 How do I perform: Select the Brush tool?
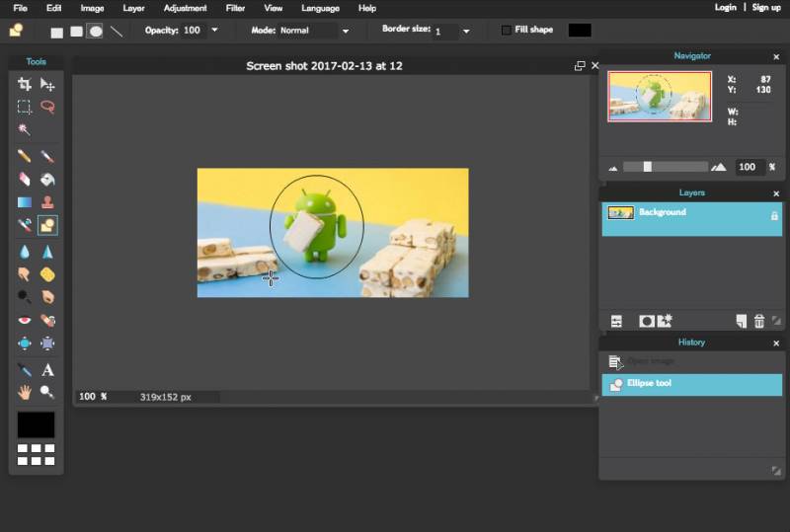[47, 156]
